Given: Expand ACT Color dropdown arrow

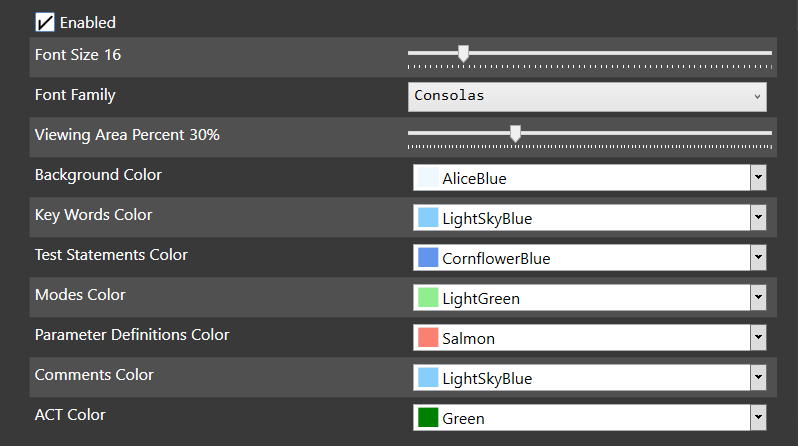Looking at the screenshot, I should (x=758, y=417).
